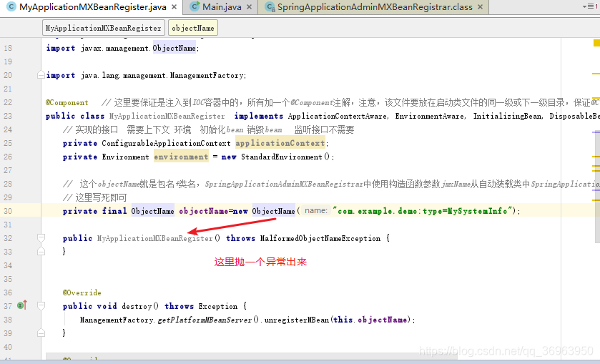Click the environment field name on line 26
600x364 pixels.
click(x=181, y=157)
